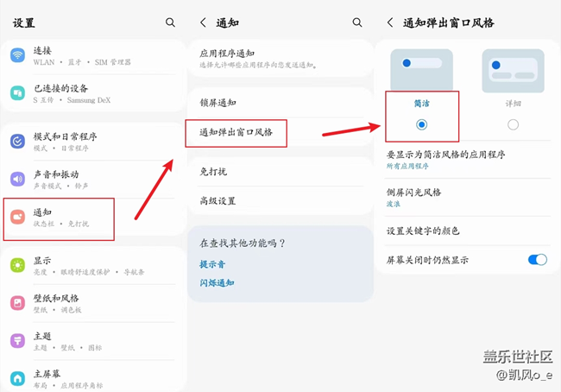Go back from the 通知 screen

(203, 22)
